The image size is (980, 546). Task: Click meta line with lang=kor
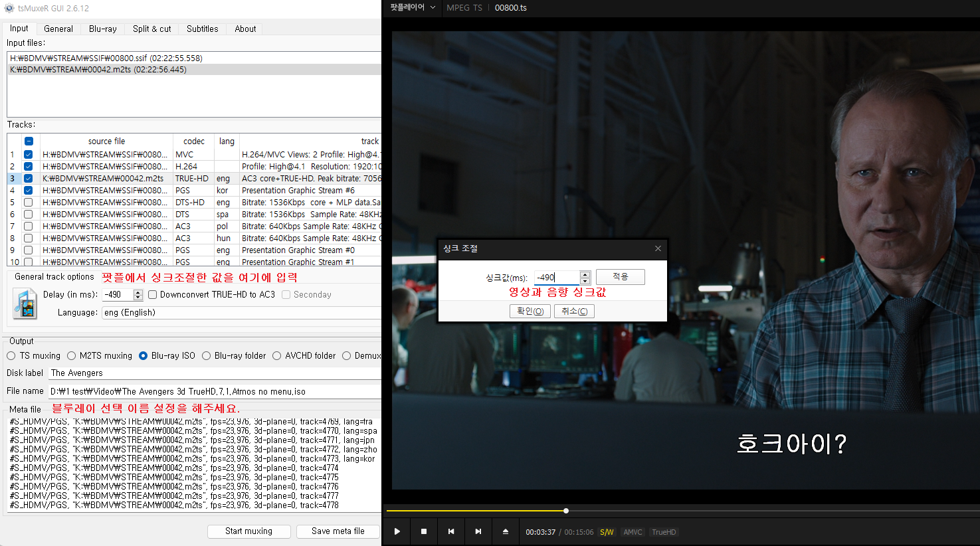tap(193, 459)
